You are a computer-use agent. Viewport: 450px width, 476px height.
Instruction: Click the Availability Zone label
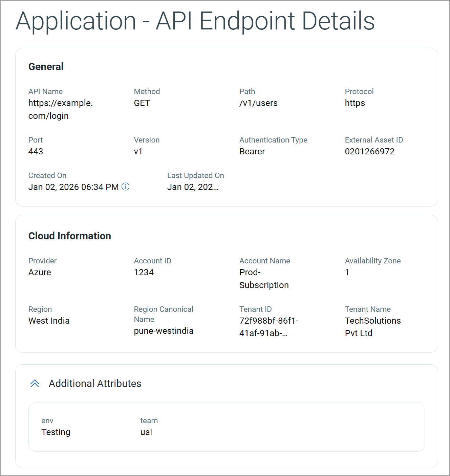373,261
